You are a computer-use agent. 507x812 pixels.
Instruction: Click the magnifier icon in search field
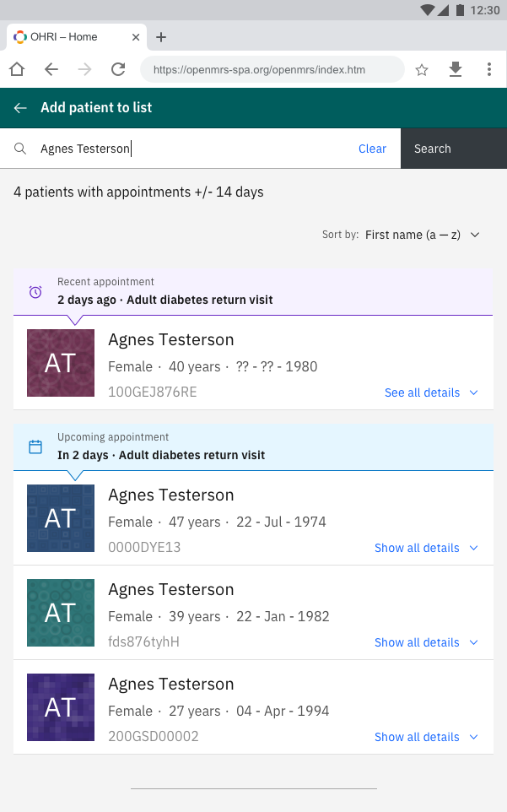pyautogui.click(x=20, y=149)
